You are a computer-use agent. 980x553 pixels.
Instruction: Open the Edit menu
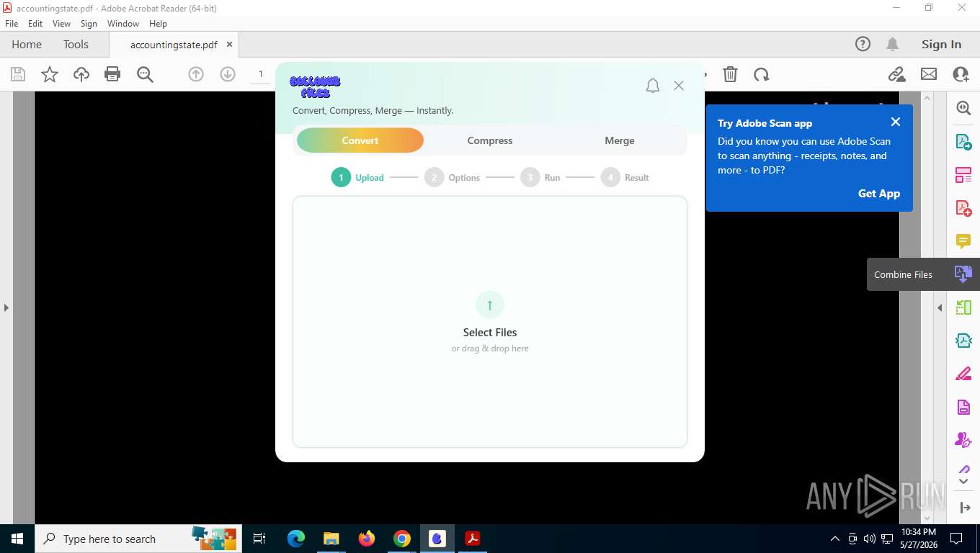click(x=35, y=24)
